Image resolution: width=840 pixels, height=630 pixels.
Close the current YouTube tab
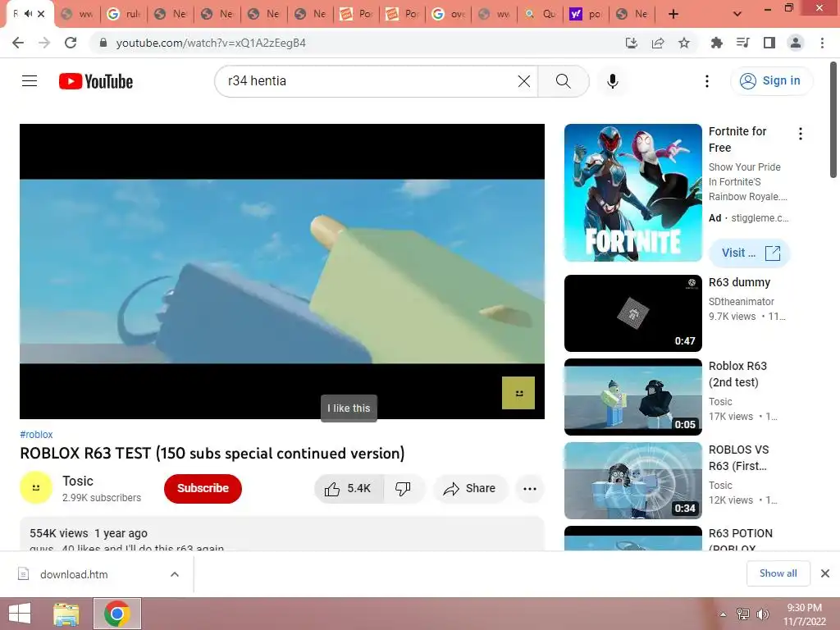pos(41,14)
